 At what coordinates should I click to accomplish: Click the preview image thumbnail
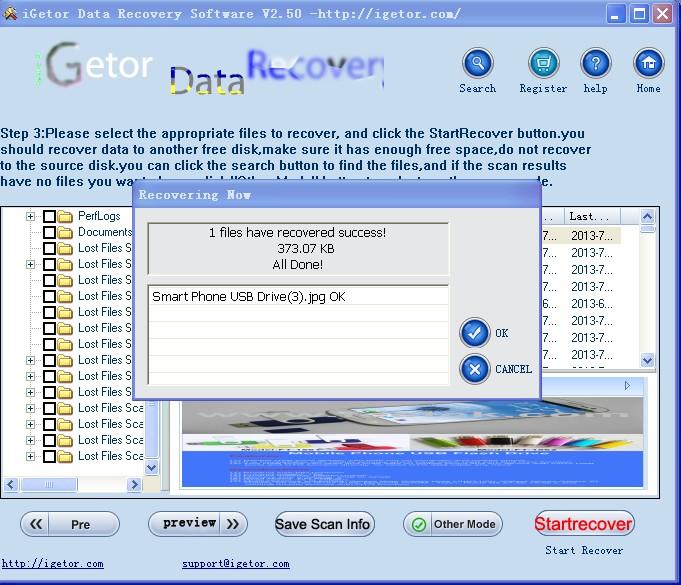(412, 442)
